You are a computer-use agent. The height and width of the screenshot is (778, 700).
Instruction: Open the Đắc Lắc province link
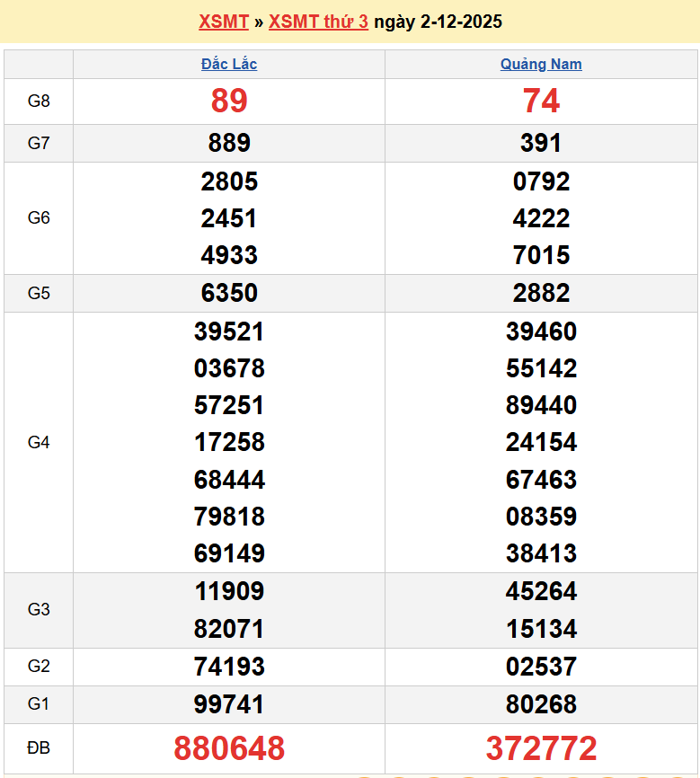tap(229, 64)
